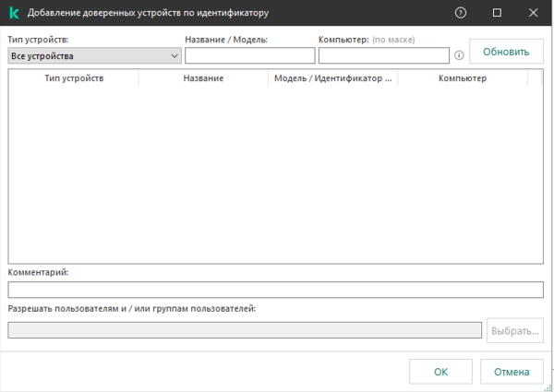Click the Название / Модель input field
Image resolution: width=554 pixels, height=392 pixels.
(x=249, y=56)
